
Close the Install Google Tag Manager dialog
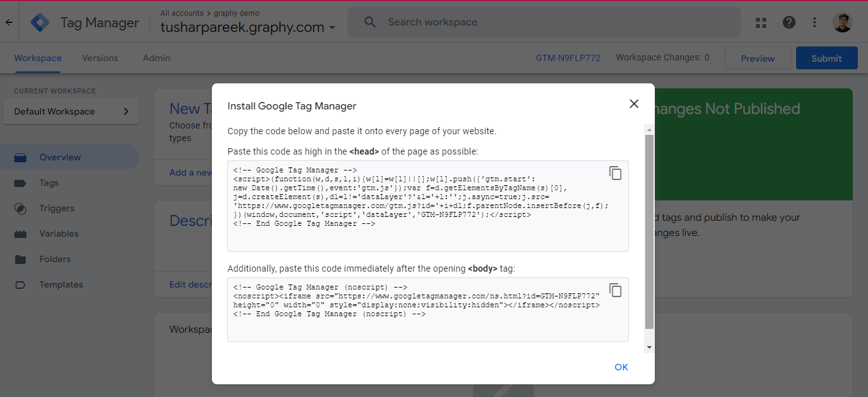click(633, 104)
